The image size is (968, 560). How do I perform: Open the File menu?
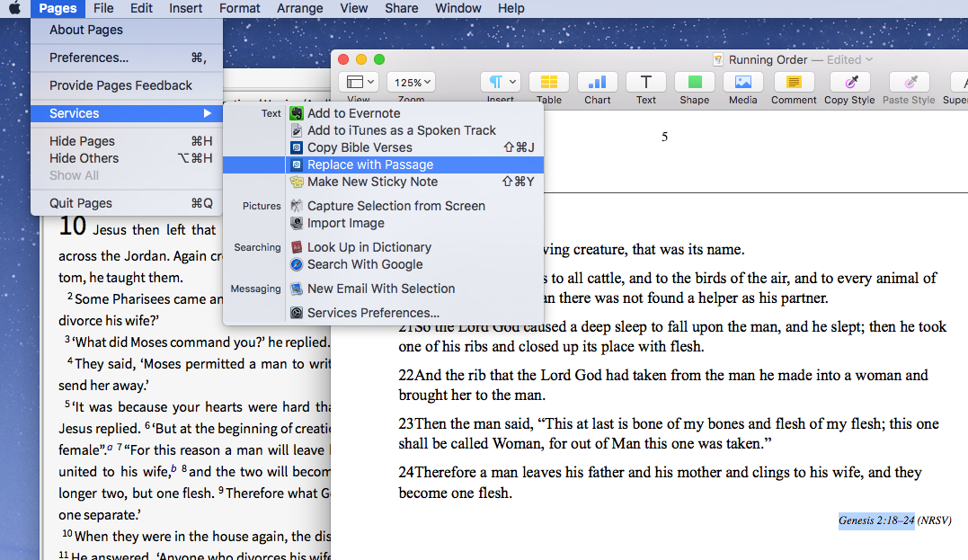(x=103, y=8)
